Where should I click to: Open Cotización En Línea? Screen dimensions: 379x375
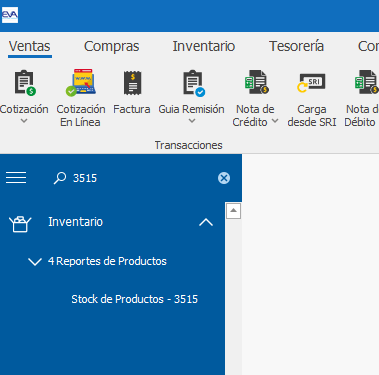pyautogui.click(x=81, y=83)
